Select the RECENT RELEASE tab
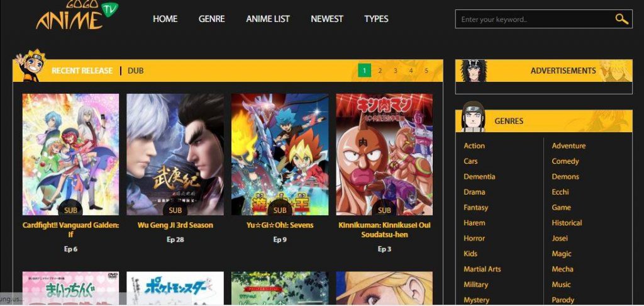Viewport: 644px width, 306px height. click(82, 71)
